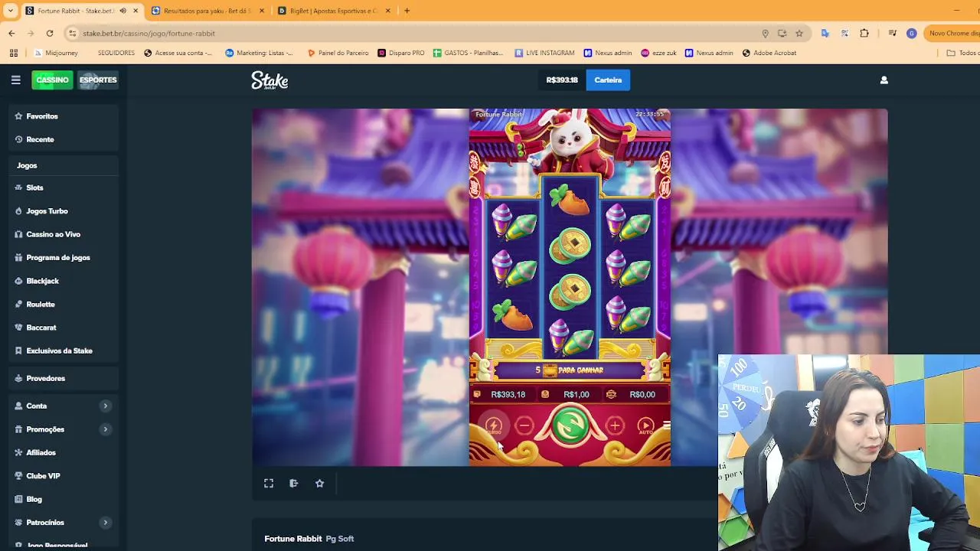Viewport: 980px width, 551px height.
Task: Toggle fullscreen mode for the game
Action: [269, 483]
